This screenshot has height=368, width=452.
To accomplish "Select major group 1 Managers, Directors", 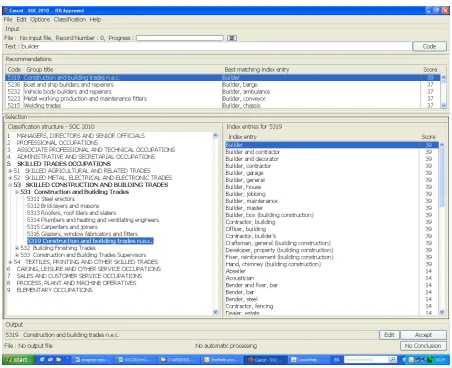I will 80,136.
